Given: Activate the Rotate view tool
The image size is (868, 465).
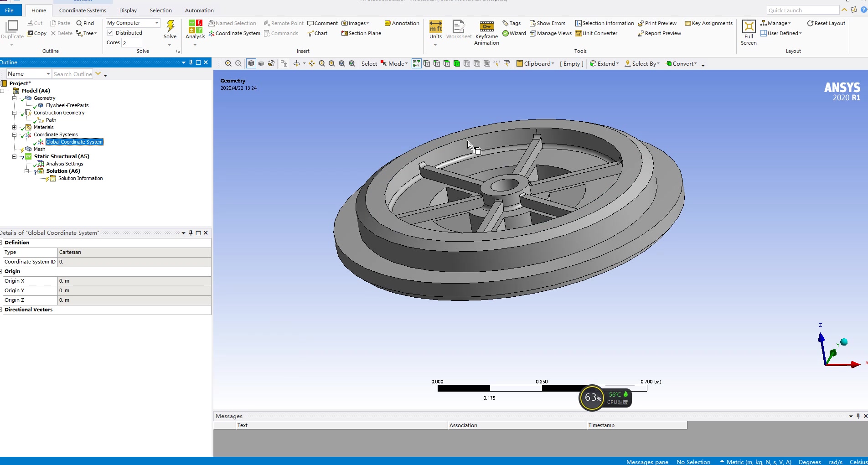Looking at the screenshot, I should [297, 63].
